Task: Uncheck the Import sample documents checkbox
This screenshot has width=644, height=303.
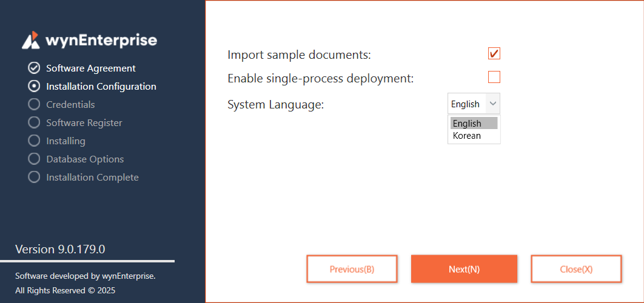Action: point(494,54)
